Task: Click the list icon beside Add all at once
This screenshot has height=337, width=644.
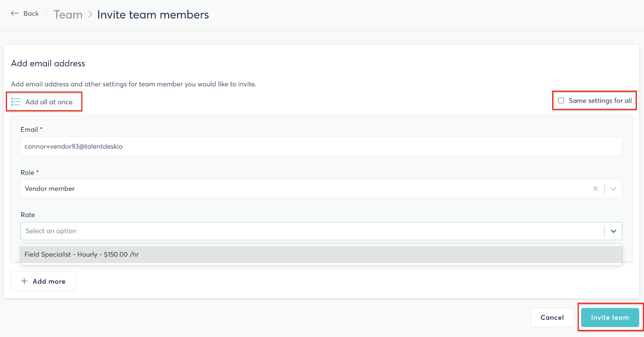Action: click(16, 102)
